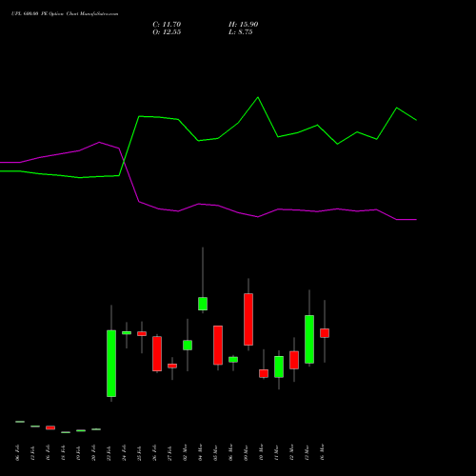Click the low value "L: 8.75"
Image resolution: width=476 pixels, height=476 pixels.
click(x=240, y=32)
